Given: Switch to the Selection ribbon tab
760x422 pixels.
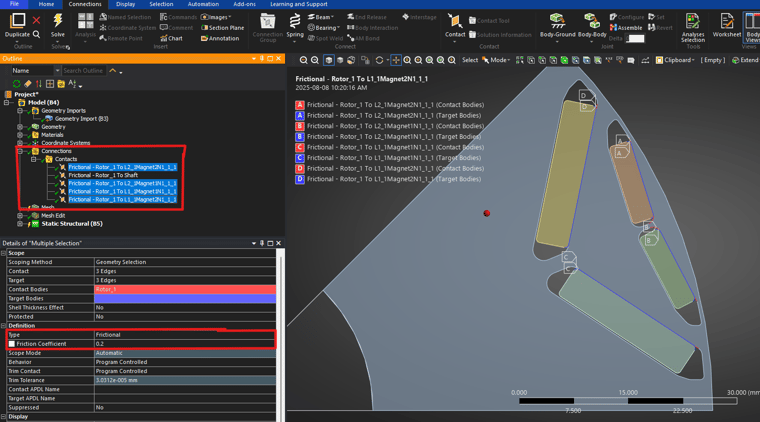Looking at the screenshot, I should click(161, 4).
